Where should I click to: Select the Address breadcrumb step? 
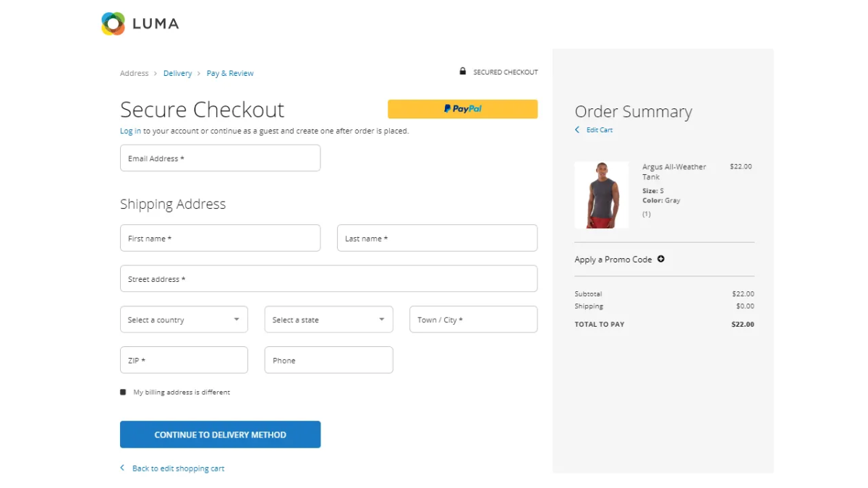click(135, 73)
